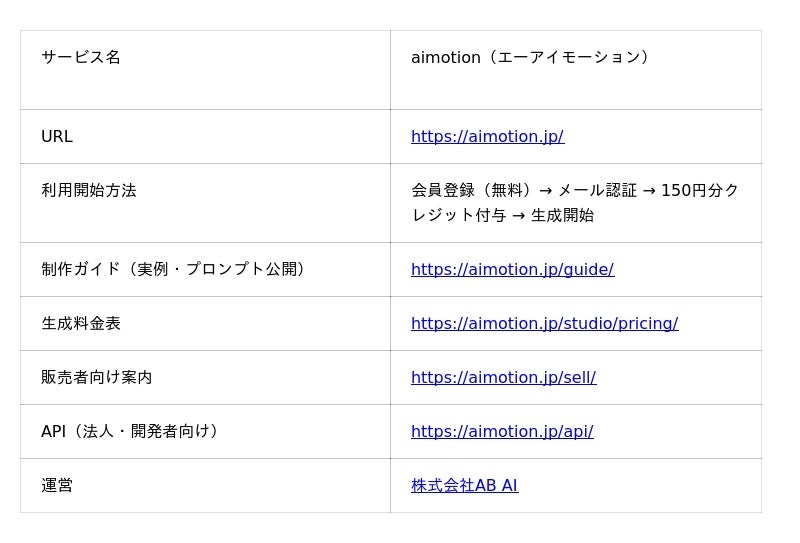This screenshot has height=543, width=800.
Task: Click the レジット付与 → 生成開始 text line
Action: tap(503, 215)
